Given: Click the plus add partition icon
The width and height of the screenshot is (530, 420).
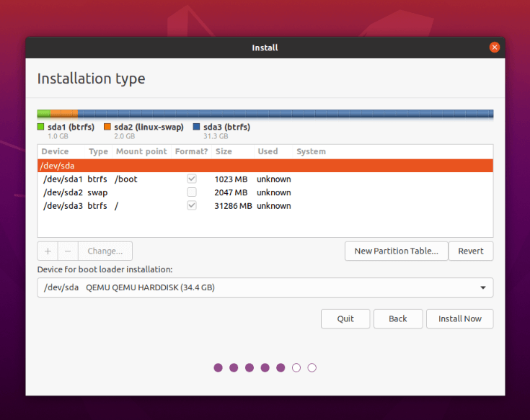Looking at the screenshot, I should pyautogui.click(x=48, y=251).
